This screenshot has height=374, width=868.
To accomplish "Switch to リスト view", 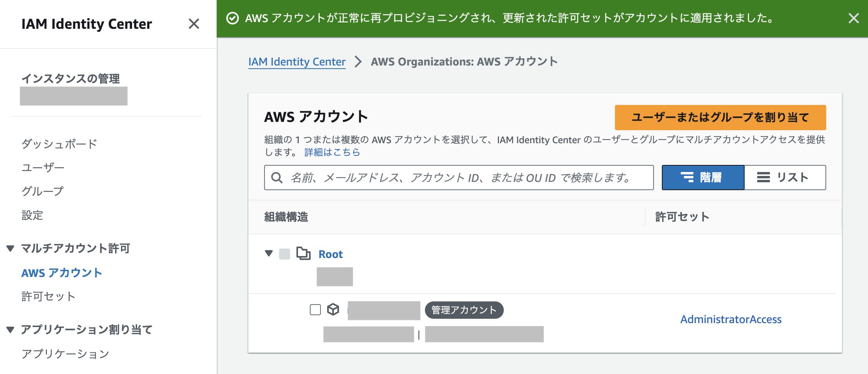I will click(x=785, y=178).
